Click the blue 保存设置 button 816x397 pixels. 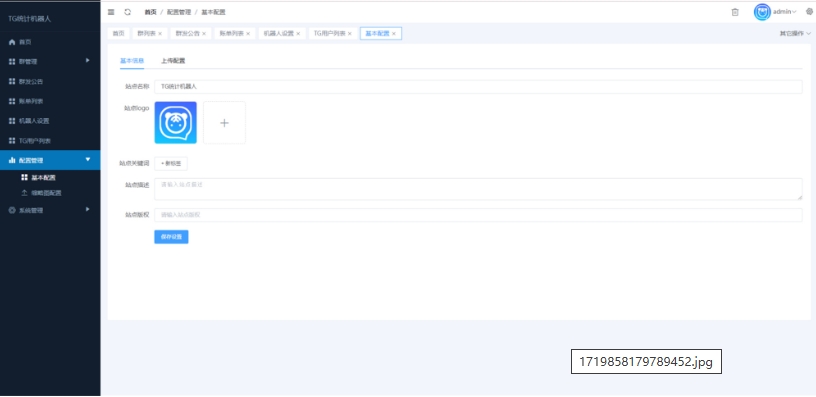coord(171,237)
